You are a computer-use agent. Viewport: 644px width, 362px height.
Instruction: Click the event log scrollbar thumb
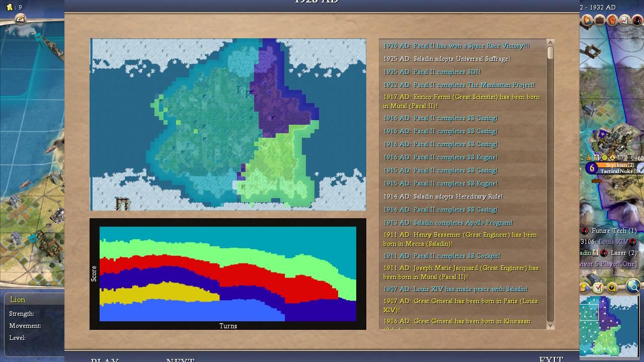click(x=550, y=53)
